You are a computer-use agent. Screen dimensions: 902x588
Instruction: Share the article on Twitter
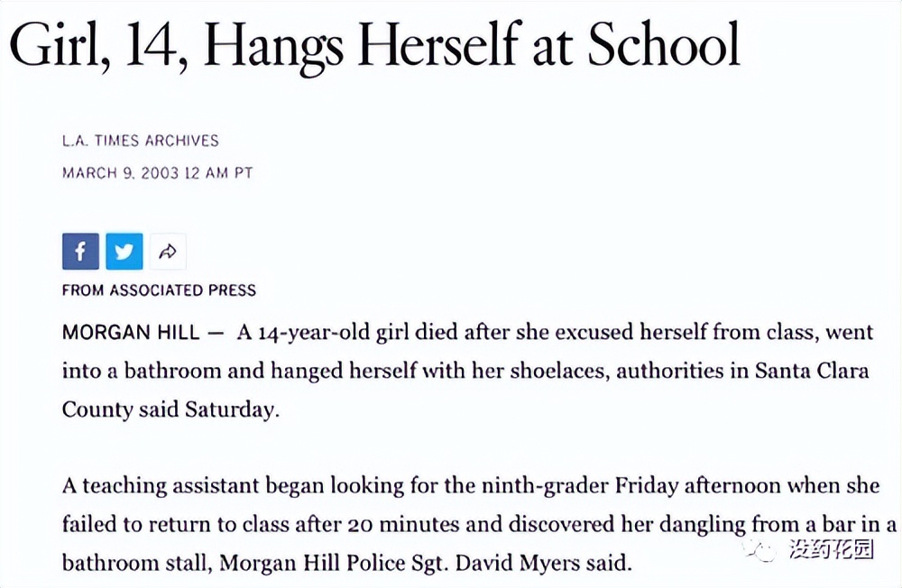point(124,252)
